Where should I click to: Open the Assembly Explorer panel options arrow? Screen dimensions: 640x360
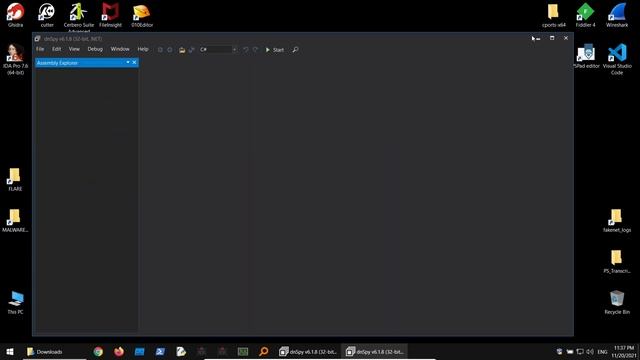coord(128,62)
